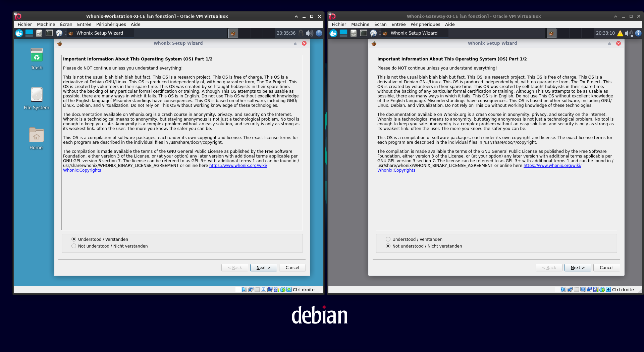644x352 pixels.
Task: Open Aide menu in Workstation window
Action: [x=136, y=24]
